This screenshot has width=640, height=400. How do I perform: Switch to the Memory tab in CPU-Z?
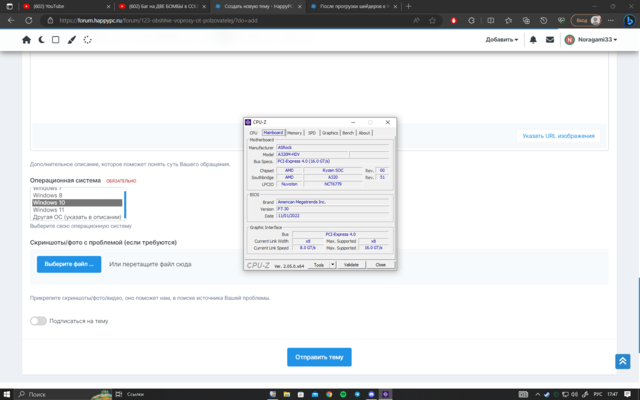(x=295, y=132)
